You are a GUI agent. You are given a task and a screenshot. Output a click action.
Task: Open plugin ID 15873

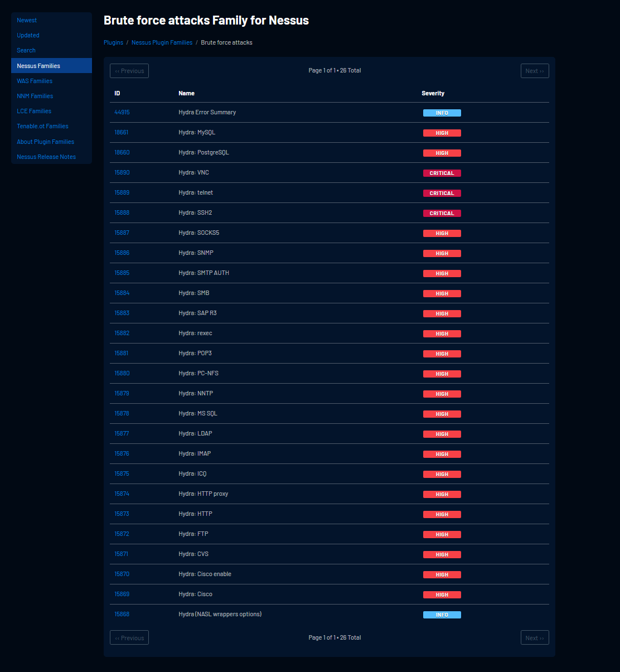(122, 514)
